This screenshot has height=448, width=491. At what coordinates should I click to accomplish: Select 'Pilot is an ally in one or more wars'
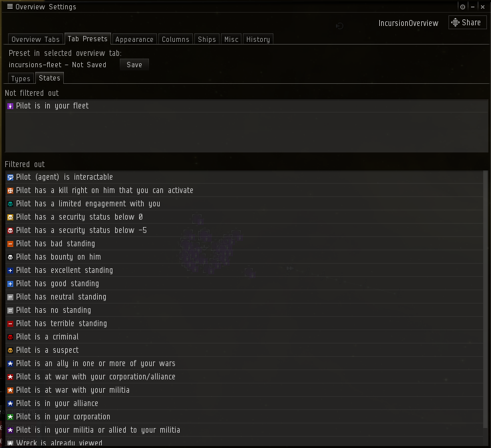click(244, 363)
